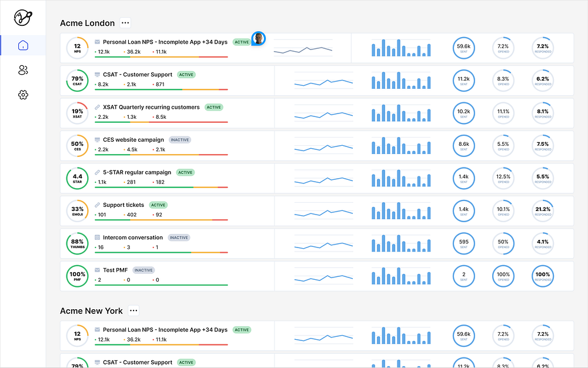Click the email icon beside Acme London Personal Loan NPS
Viewport: 588px width, 368px height.
(x=97, y=42)
